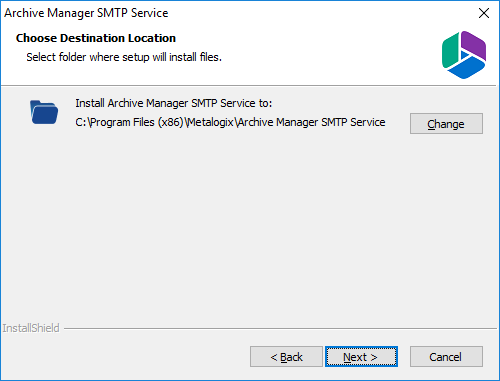Screen dimensions: 500x381
Task: Click the Archive Manager SMTP Service title bar
Action: click(233, 13)
